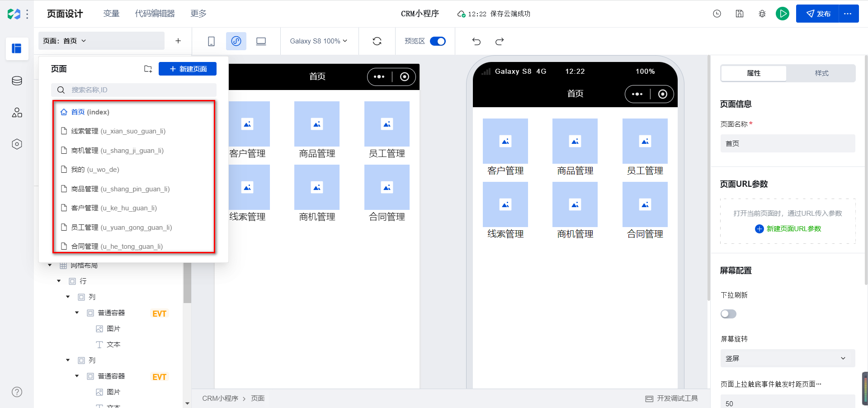
Task: Click the 发布 publish button
Action: [x=818, y=14]
